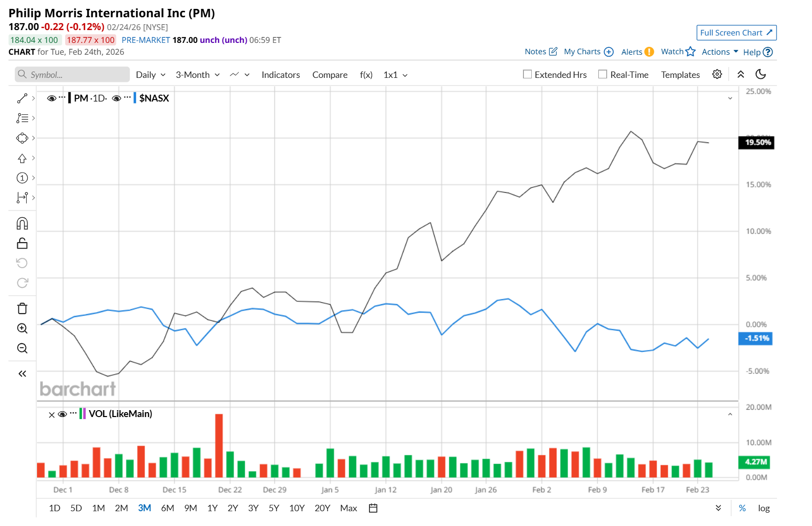
Task: Toggle log scale mode
Action: coord(764,508)
